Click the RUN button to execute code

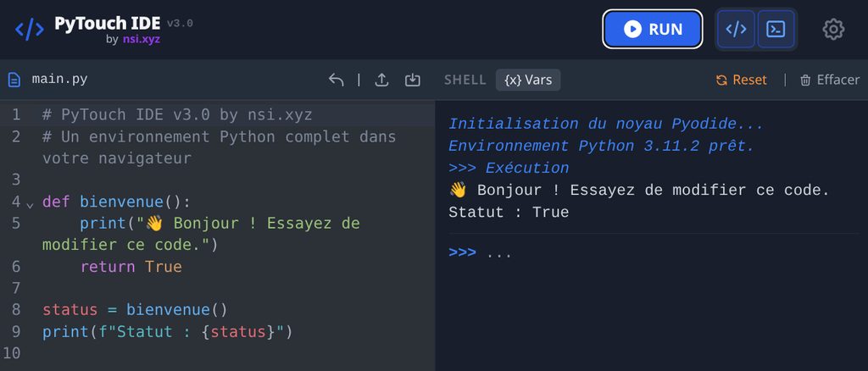653,30
